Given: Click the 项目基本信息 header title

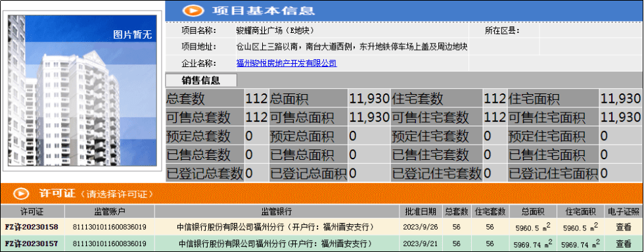Looking at the screenshot, I should pos(264,11).
